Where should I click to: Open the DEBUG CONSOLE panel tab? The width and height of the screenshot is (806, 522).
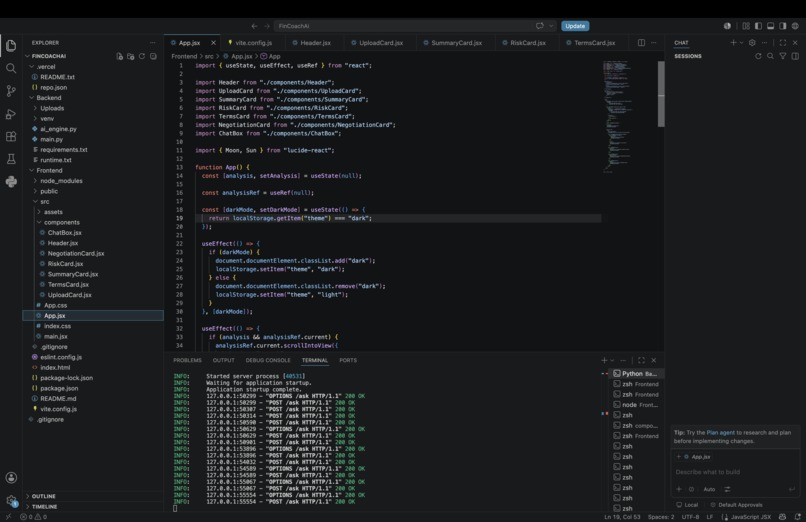point(268,360)
